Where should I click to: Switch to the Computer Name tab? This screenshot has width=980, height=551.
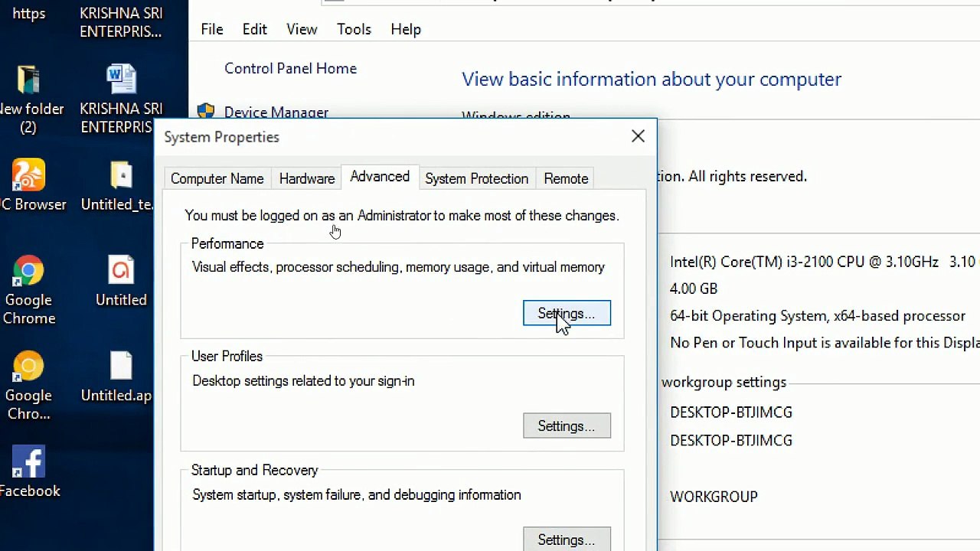tap(217, 178)
